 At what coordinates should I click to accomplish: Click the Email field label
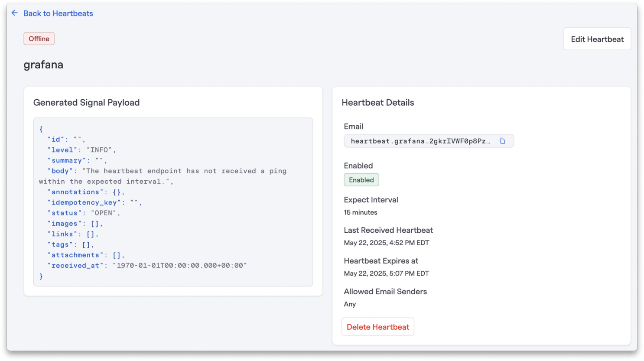click(x=354, y=127)
